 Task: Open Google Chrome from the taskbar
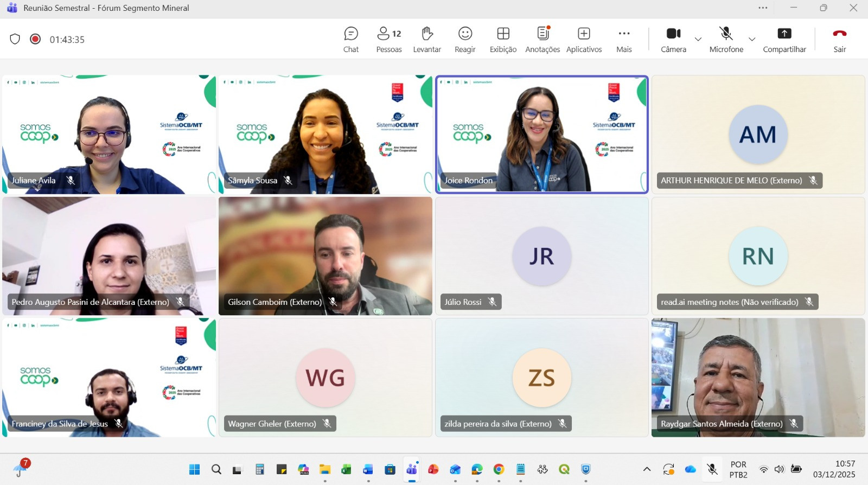pyautogui.click(x=499, y=469)
